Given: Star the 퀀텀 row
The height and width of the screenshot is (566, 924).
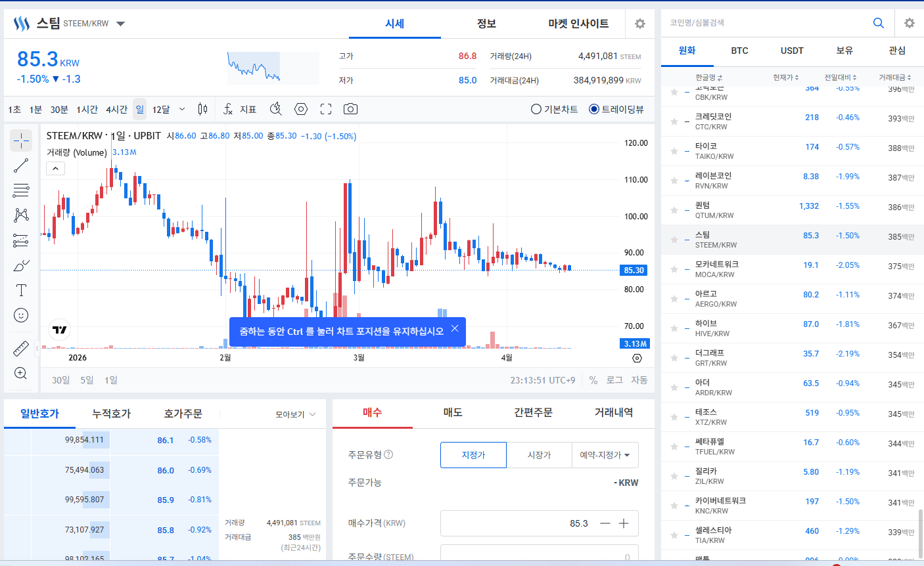Looking at the screenshot, I should pos(674,210).
